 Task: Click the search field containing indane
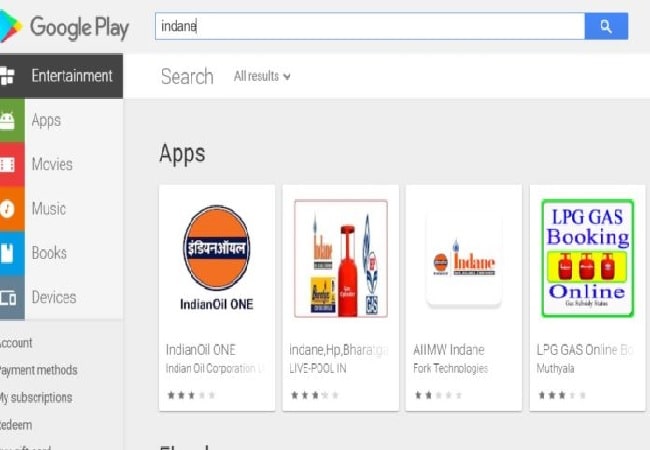pos(370,26)
